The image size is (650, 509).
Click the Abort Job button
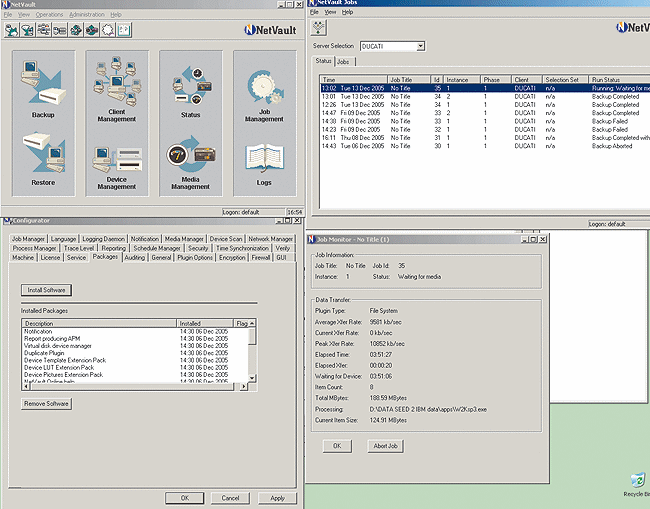(x=386, y=446)
